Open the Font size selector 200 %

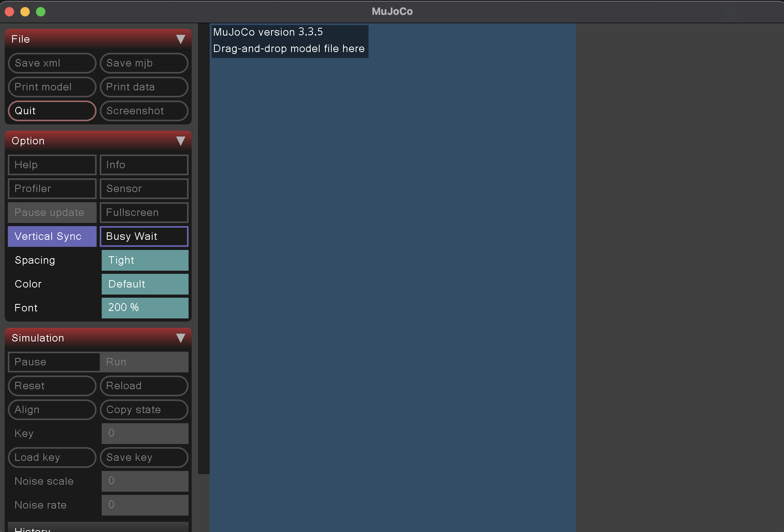145,308
